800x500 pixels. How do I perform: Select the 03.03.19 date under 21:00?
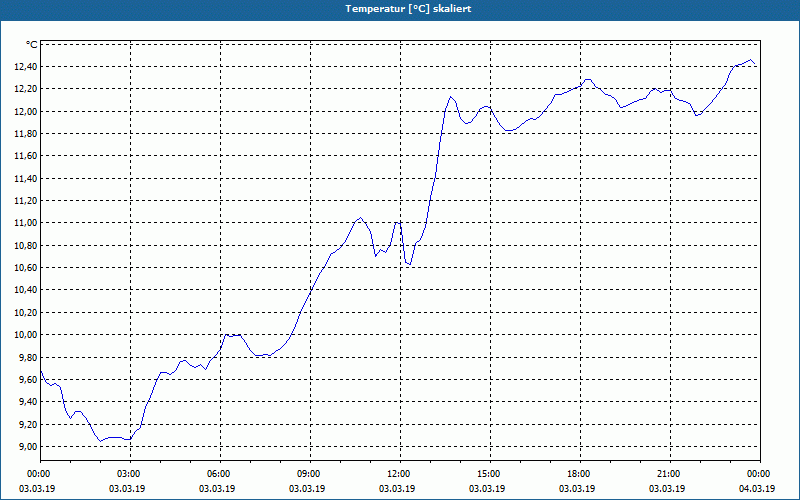pyautogui.click(x=667, y=489)
